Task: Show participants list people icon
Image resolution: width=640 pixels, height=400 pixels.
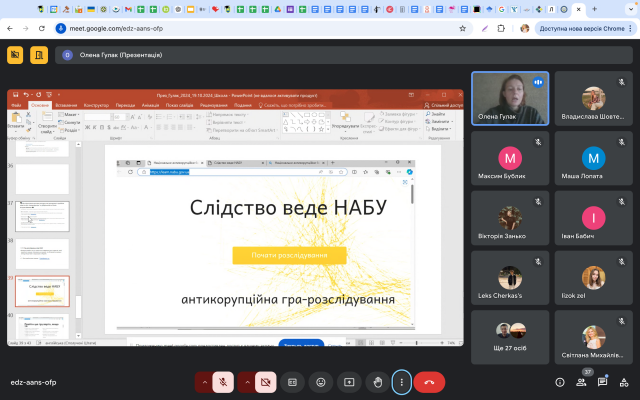Action: click(581, 382)
